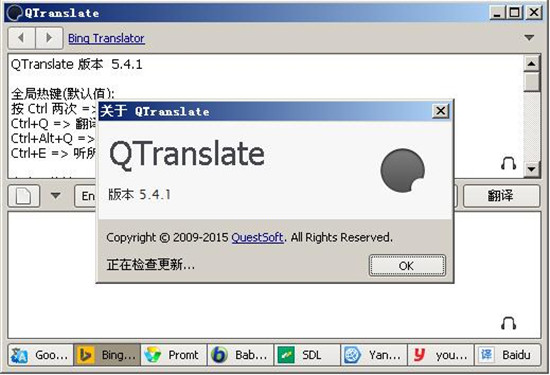Go forward with the right arrow button
This screenshot has height=375, width=550.
pyautogui.click(x=49, y=38)
